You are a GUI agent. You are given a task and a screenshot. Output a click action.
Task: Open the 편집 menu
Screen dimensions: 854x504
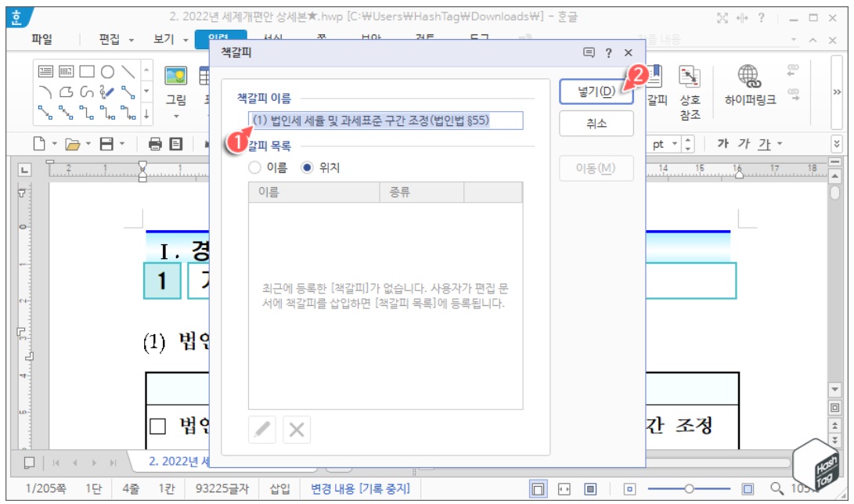click(109, 39)
